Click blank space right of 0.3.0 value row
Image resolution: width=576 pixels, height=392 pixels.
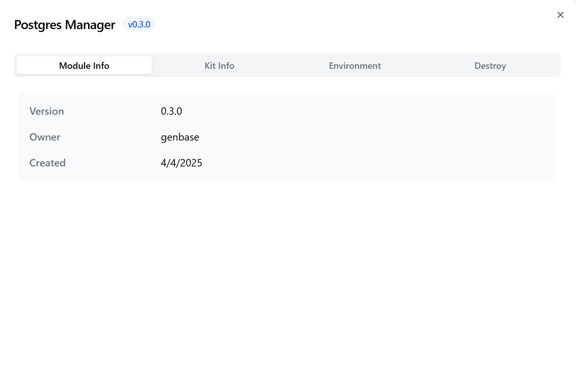tap(365, 111)
